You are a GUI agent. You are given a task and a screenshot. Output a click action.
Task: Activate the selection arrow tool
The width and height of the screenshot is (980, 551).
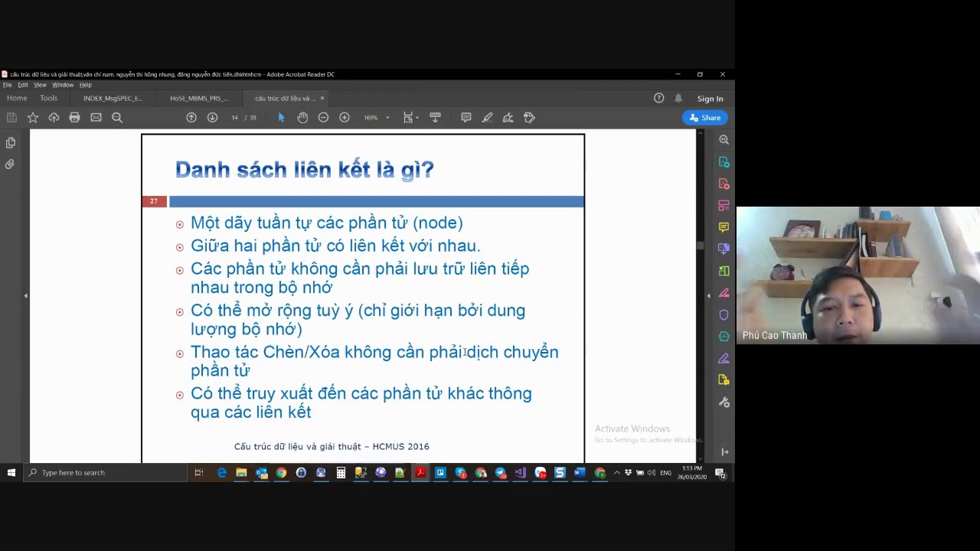(x=281, y=117)
